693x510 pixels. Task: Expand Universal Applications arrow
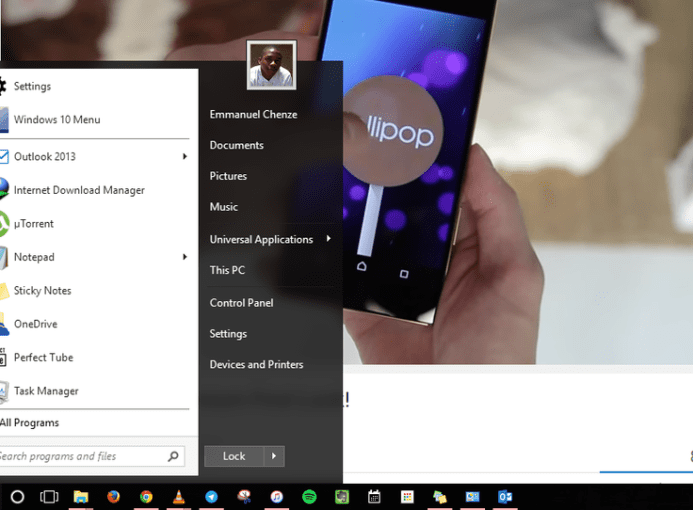pos(328,239)
